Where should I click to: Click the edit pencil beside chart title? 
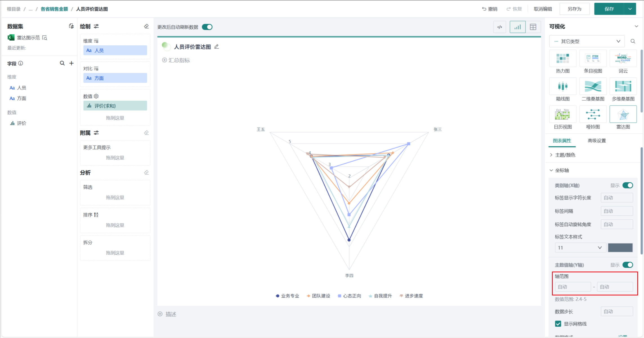click(216, 47)
